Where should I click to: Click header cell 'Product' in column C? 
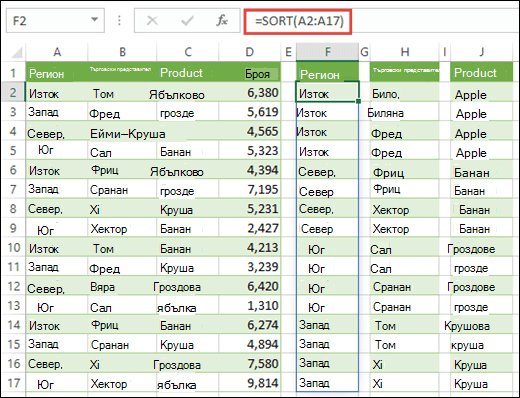[188, 72]
